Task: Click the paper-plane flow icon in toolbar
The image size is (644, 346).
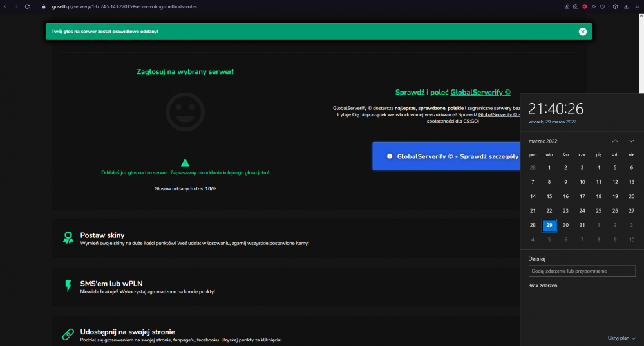Action: (x=594, y=6)
